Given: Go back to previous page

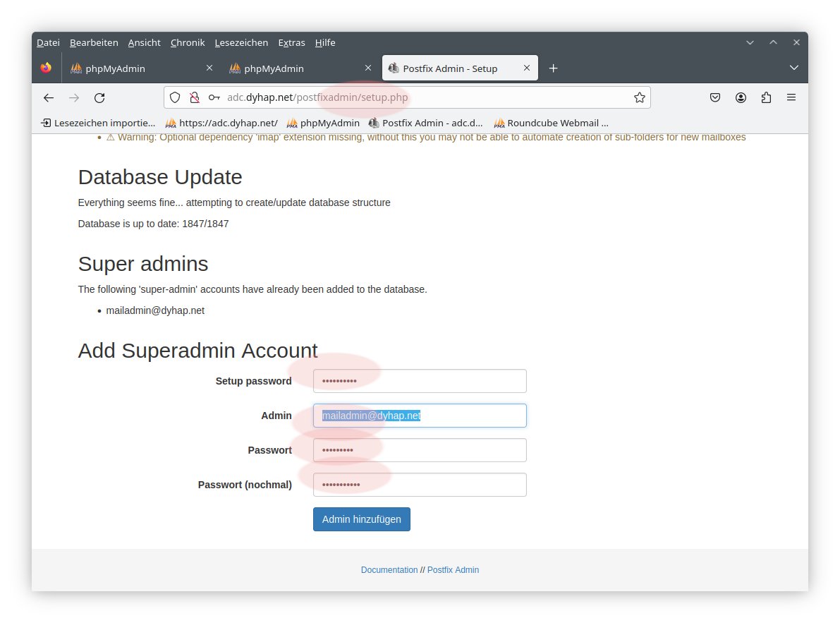Looking at the screenshot, I should [49, 98].
